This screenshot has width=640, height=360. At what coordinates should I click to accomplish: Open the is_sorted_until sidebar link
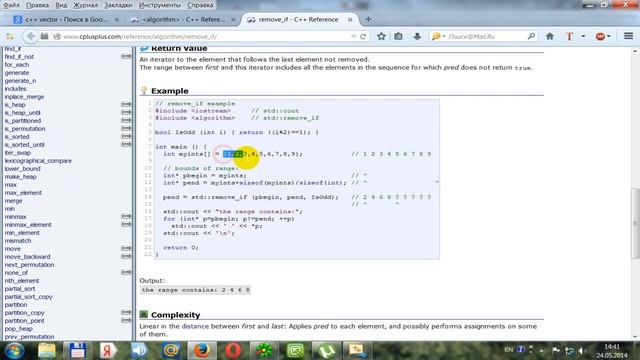click(x=24, y=144)
